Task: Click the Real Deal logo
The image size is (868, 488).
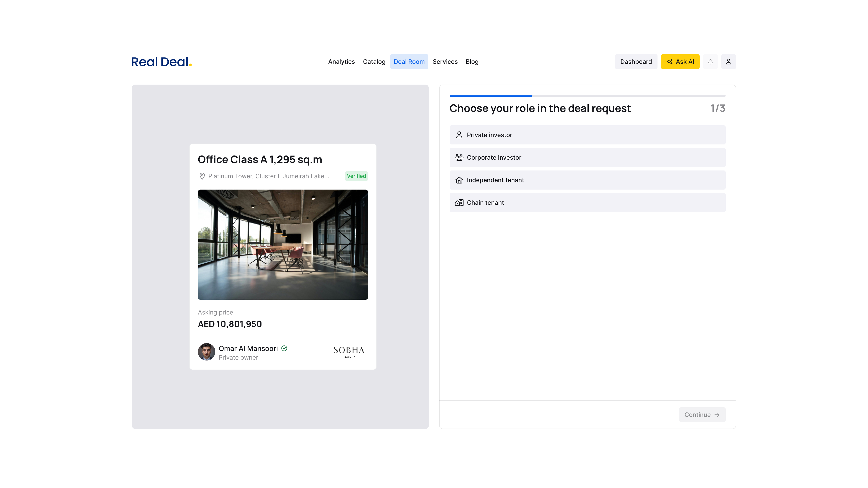Action: (x=161, y=62)
